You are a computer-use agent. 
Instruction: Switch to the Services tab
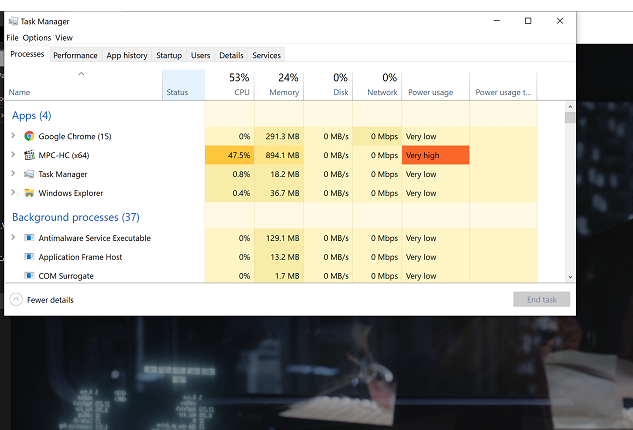click(x=266, y=55)
